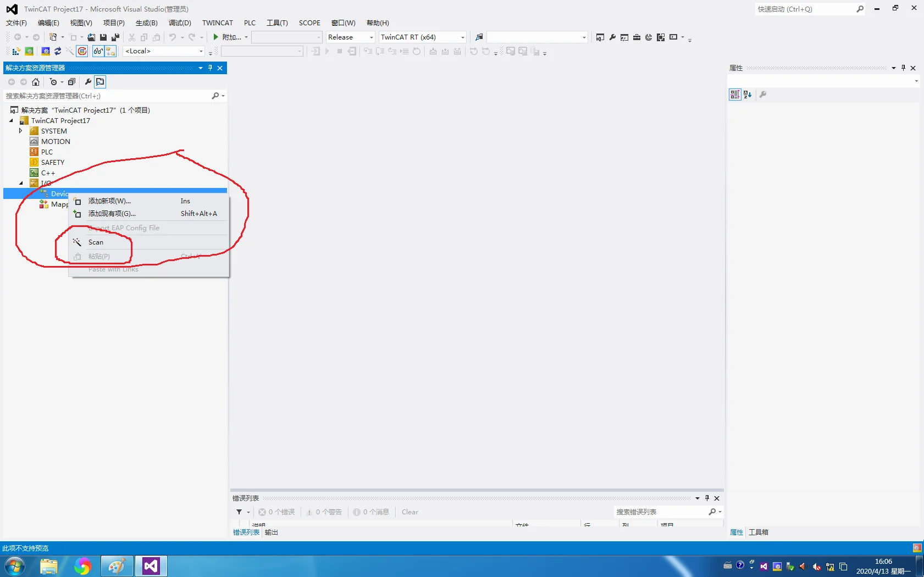Toggle auto-hide pin on Properties panel
The image size is (924, 577).
[x=903, y=68]
